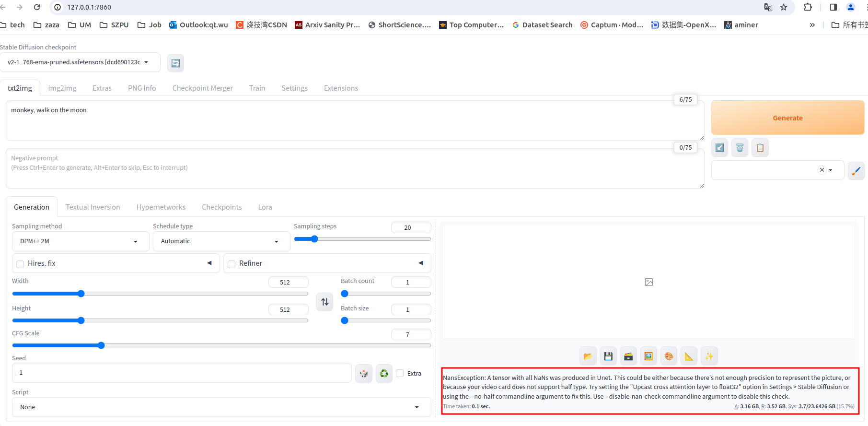Open Arxiv Sanity bookmark

point(327,25)
